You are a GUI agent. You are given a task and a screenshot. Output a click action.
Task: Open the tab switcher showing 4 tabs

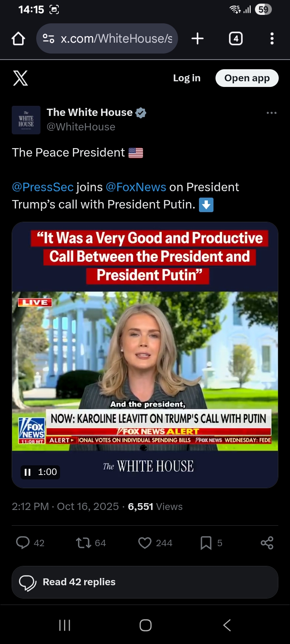point(236,39)
